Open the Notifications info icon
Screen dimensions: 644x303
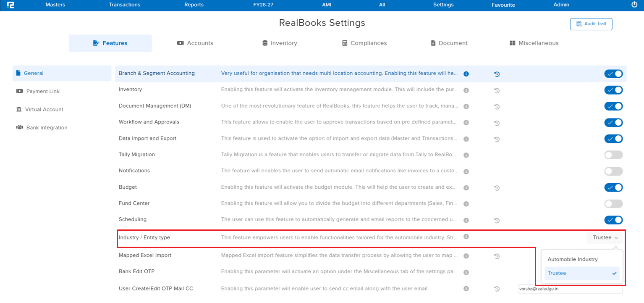pyautogui.click(x=466, y=171)
